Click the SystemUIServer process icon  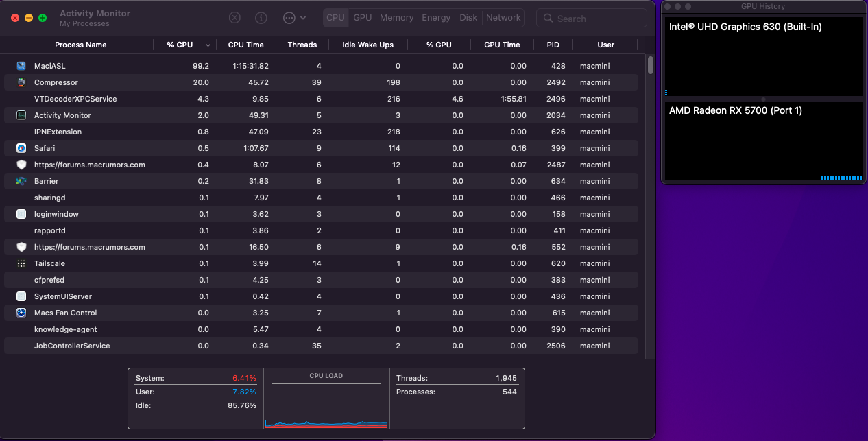click(21, 296)
